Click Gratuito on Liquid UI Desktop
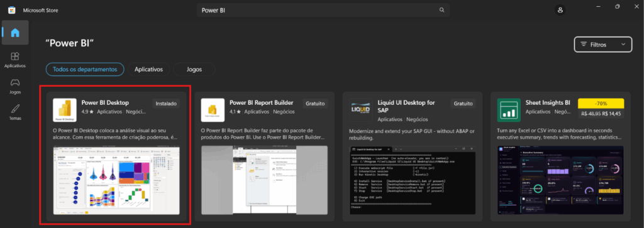Screen dimensions: 644x228 [463, 104]
